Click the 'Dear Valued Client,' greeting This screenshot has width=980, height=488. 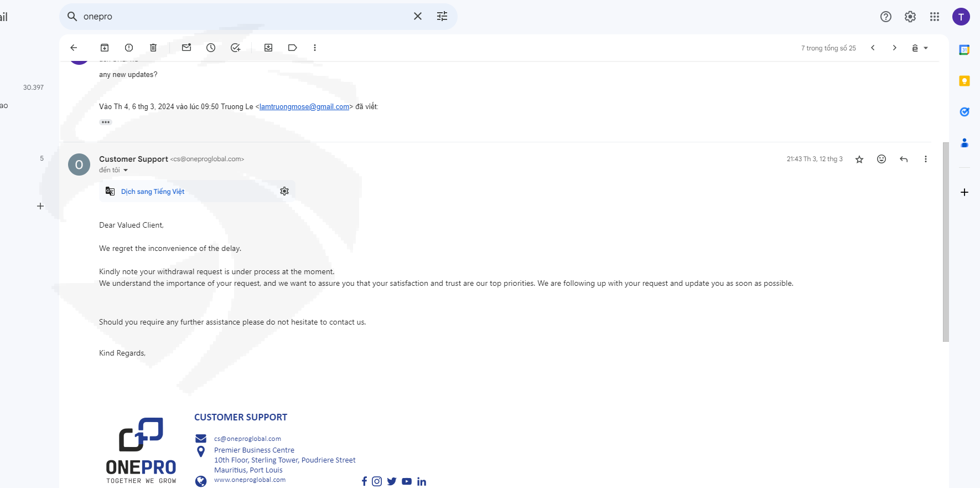click(131, 225)
